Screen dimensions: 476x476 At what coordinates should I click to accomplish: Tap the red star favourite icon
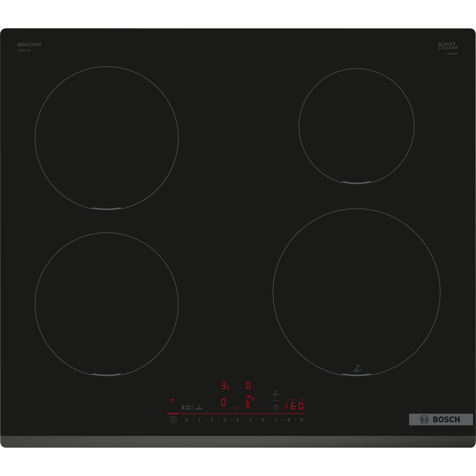point(236,408)
